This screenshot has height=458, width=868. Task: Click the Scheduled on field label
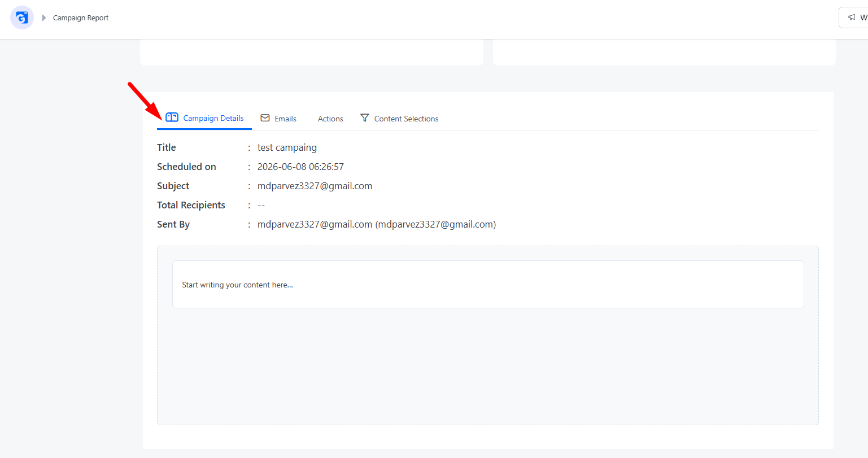tap(186, 167)
